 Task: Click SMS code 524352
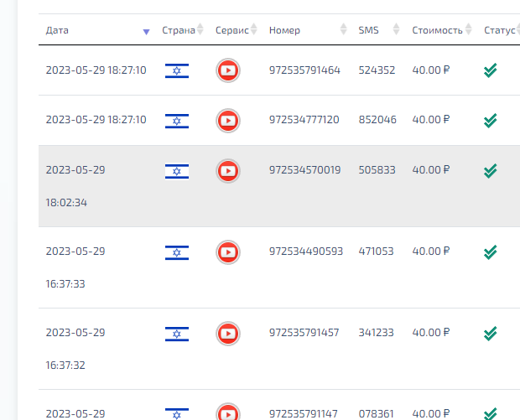pos(377,70)
